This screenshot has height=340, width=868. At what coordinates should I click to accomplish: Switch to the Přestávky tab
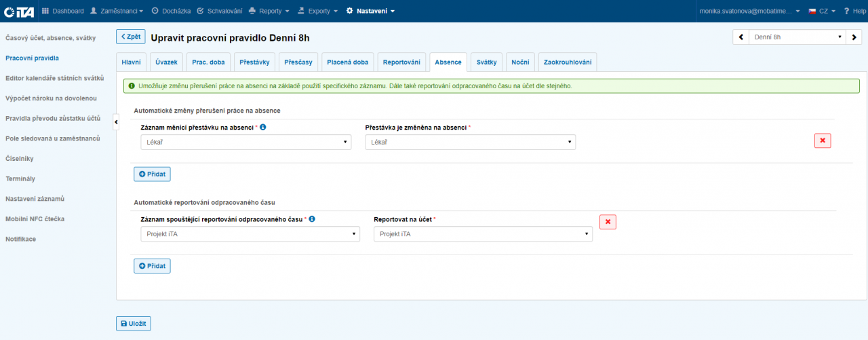[254, 62]
